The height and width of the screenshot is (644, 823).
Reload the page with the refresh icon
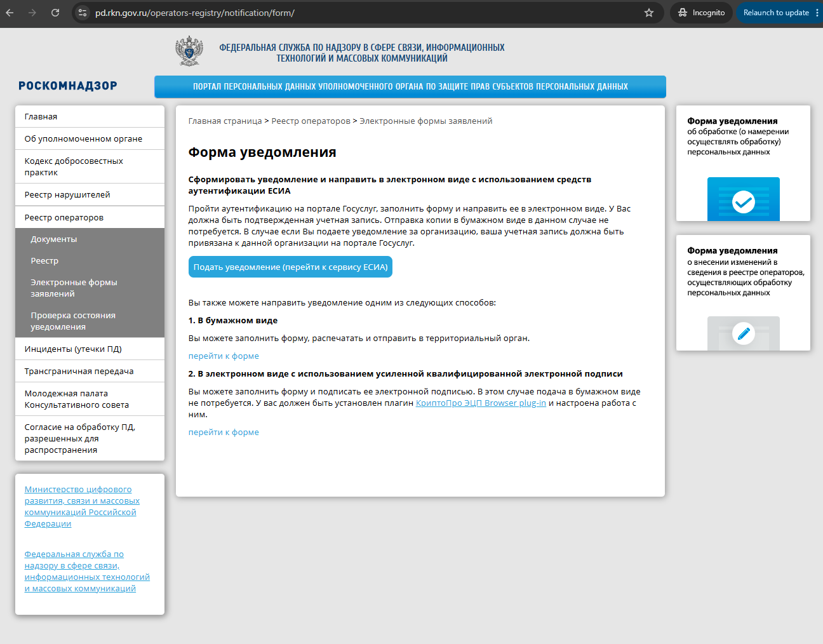click(x=55, y=13)
